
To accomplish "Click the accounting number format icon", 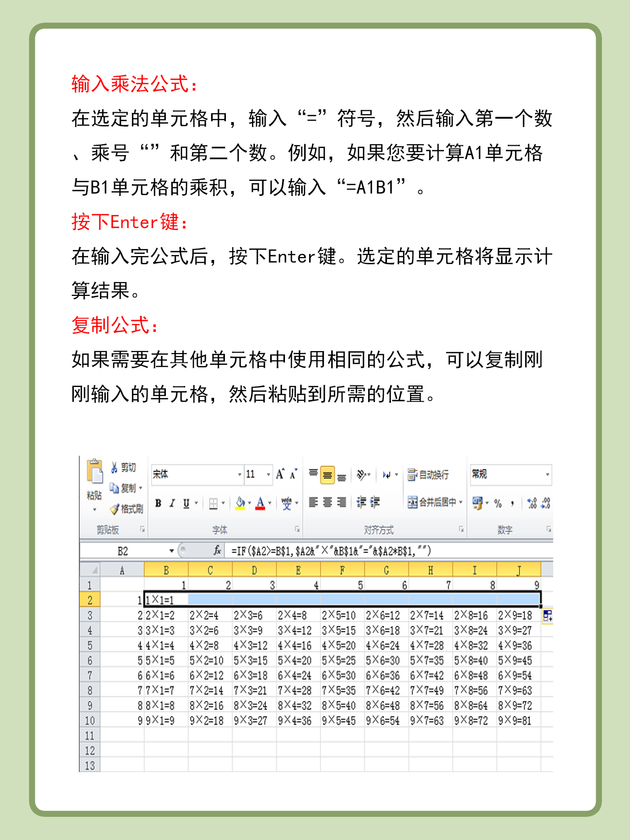I will [477, 503].
